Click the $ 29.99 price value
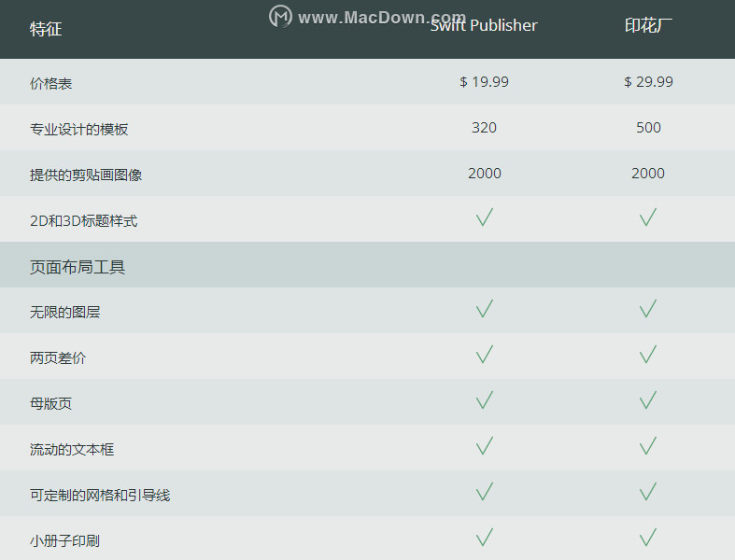This screenshot has height=560, width=735. (x=648, y=82)
